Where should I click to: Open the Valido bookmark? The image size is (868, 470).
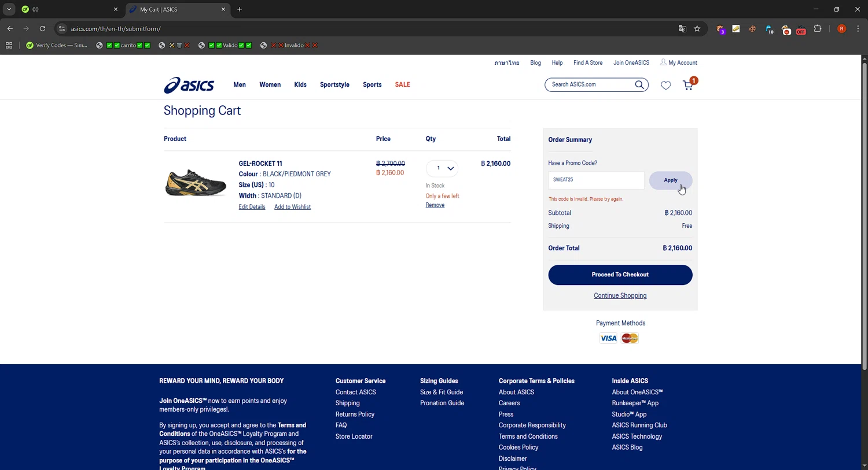(225, 45)
